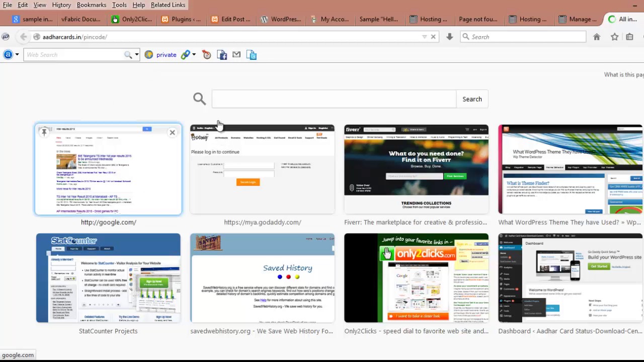644x362 pixels.
Task: Switch to the 'Page not fou...' tab
Action: tap(478, 19)
